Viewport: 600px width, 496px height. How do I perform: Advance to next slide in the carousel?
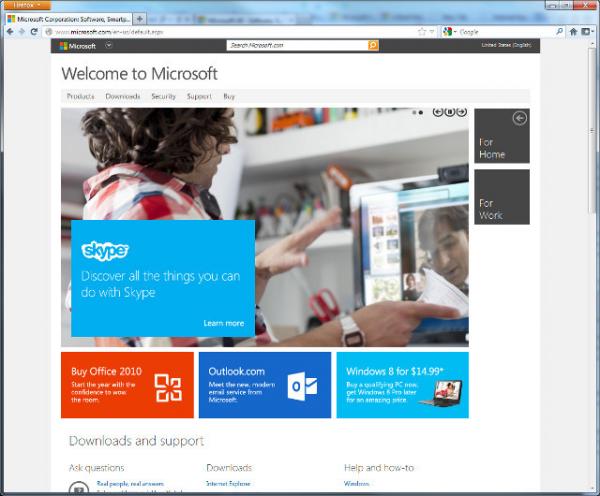(462, 112)
